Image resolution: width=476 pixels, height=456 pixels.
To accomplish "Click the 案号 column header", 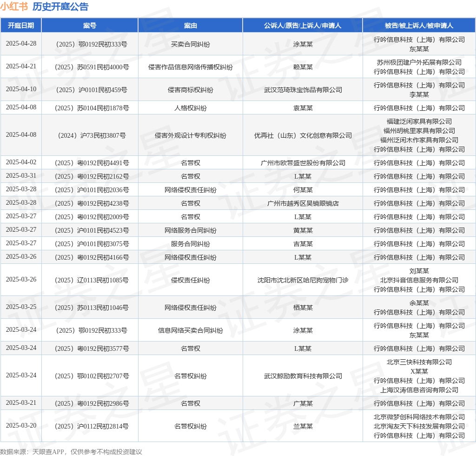I will pos(90,26).
